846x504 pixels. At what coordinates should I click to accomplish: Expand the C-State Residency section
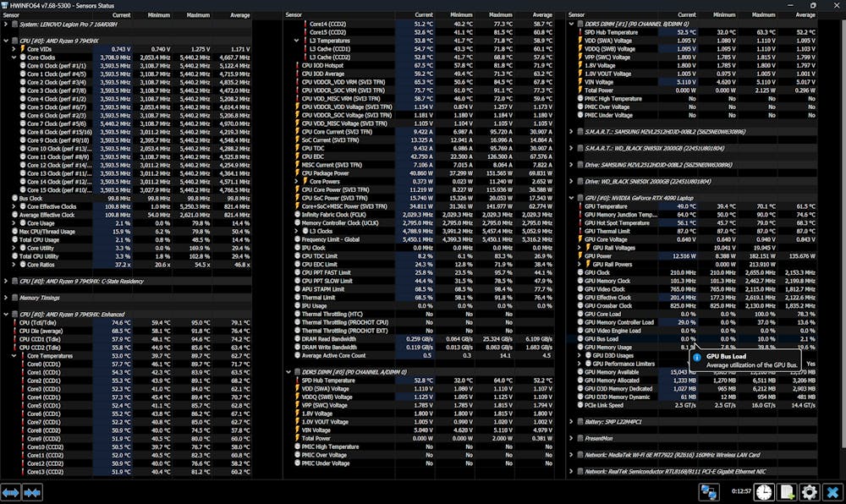(6, 281)
